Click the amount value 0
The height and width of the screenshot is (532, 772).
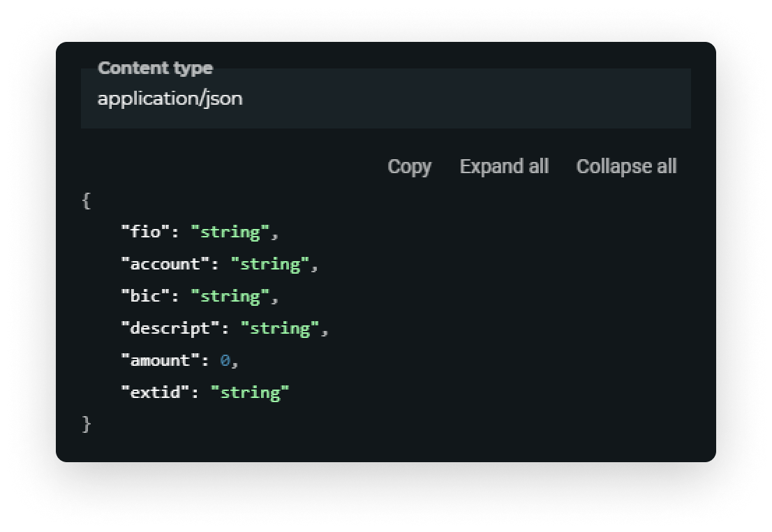point(225,360)
